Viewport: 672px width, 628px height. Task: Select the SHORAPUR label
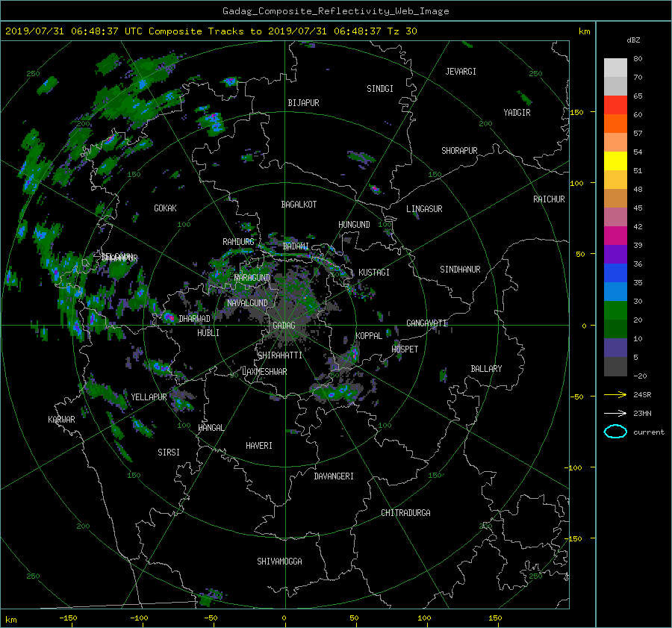click(459, 151)
